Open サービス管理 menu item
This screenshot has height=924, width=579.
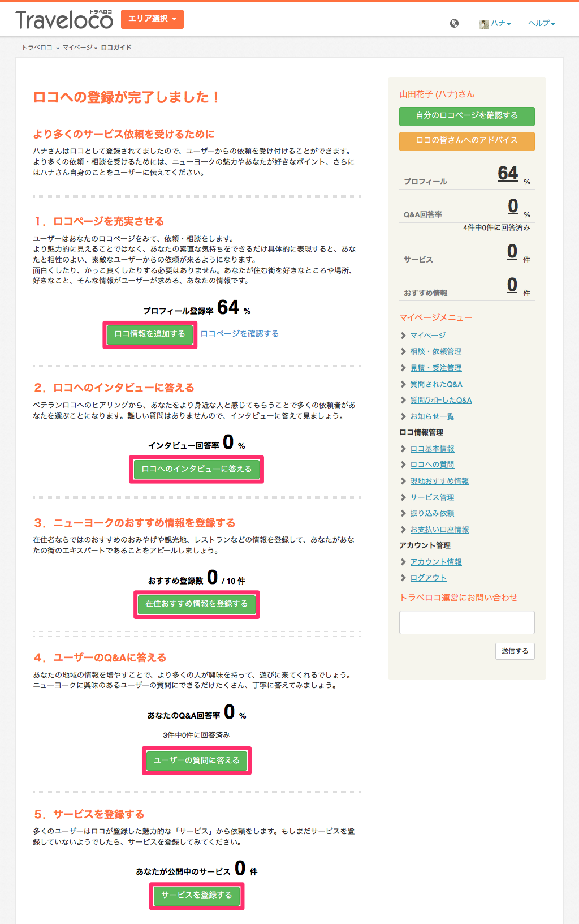[x=433, y=498]
